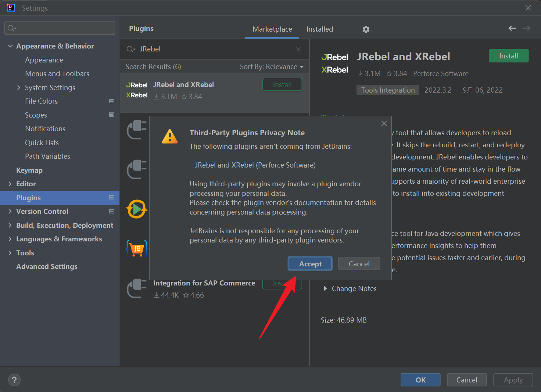Click the Integration for SAP Commerce plug icon
This screenshot has width=541, height=392.
click(x=137, y=288)
